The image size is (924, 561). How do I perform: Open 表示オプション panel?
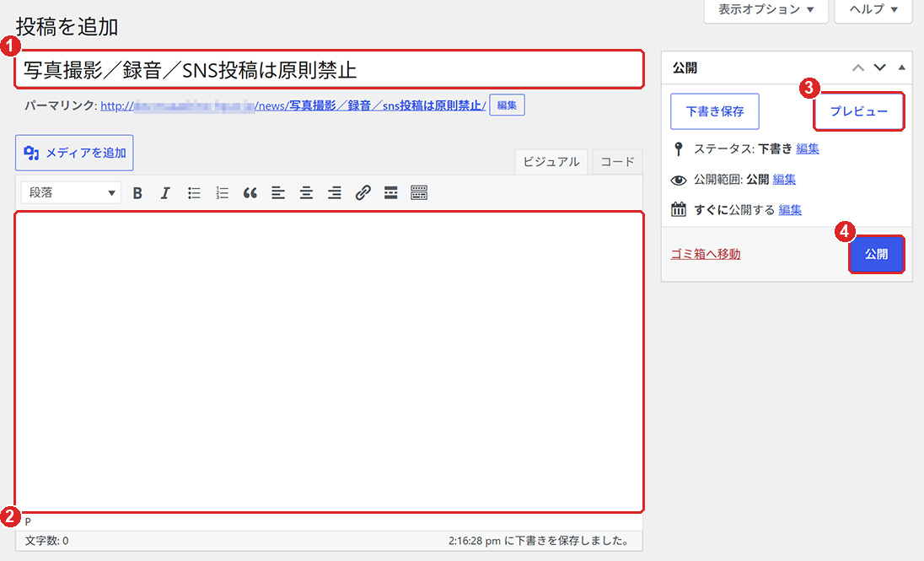[x=766, y=10]
